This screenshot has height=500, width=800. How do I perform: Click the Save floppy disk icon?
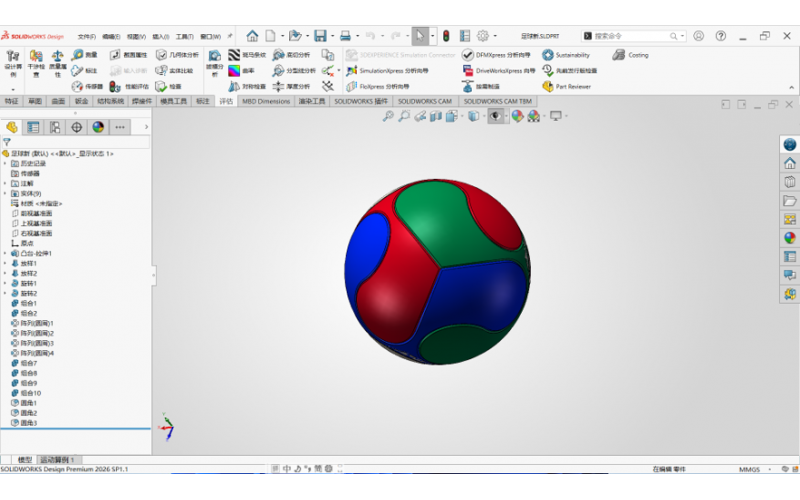click(x=320, y=36)
